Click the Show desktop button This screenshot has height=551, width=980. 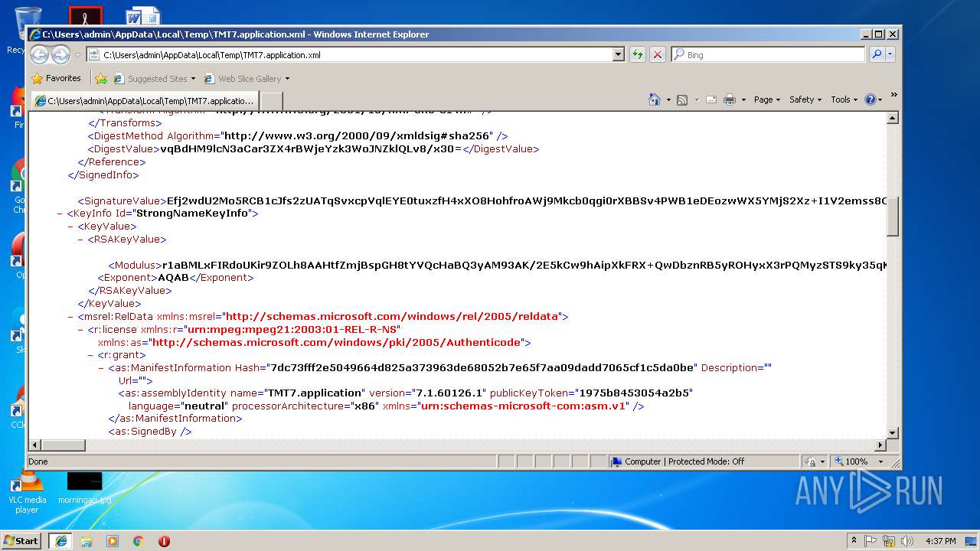click(972, 540)
